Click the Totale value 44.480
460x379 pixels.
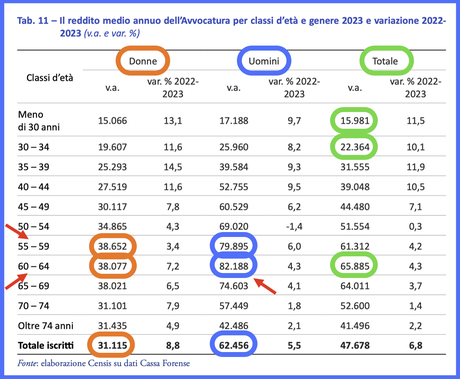[x=355, y=207]
